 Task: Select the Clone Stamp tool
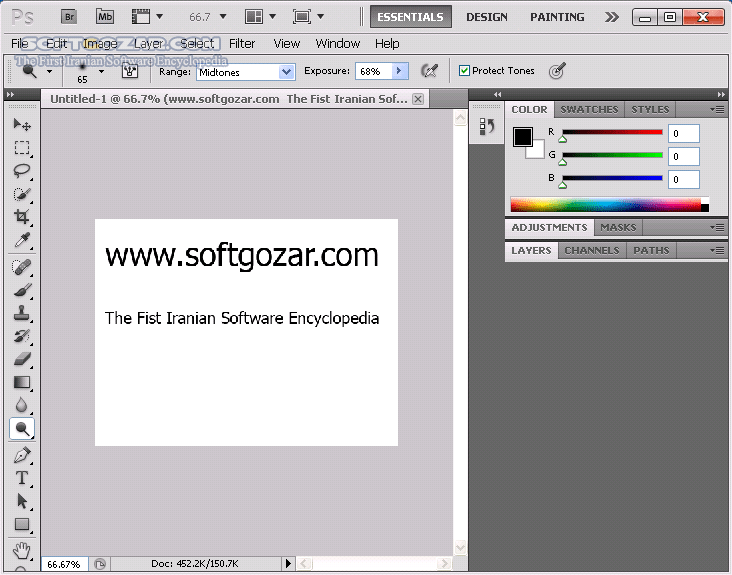click(x=22, y=313)
